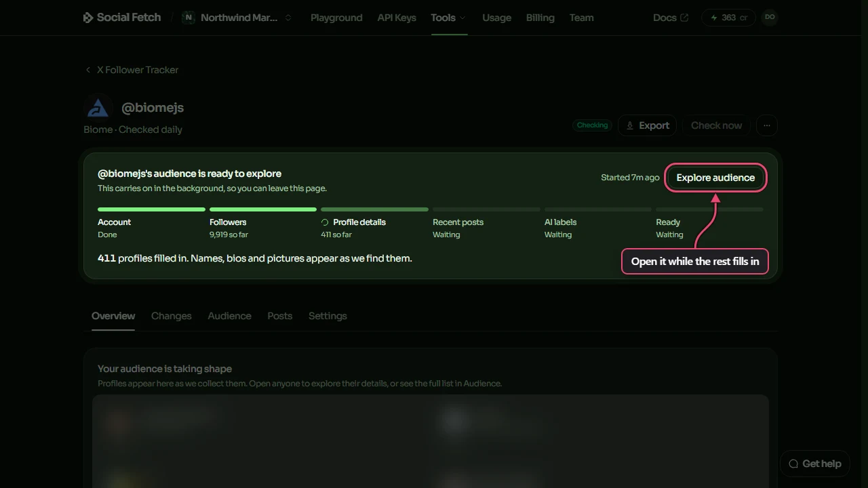Click the Social Fetch logo

click(122, 18)
